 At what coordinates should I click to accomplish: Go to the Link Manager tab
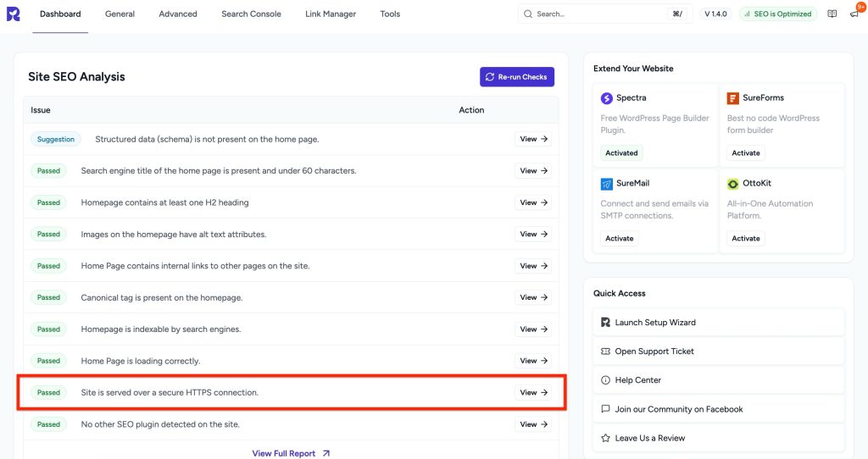tap(331, 14)
